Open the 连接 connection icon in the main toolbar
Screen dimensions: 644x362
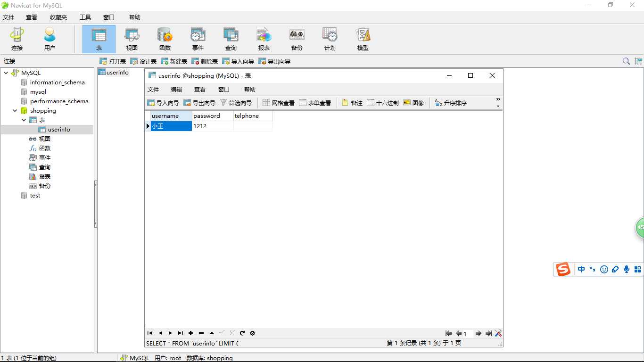click(x=17, y=39)
